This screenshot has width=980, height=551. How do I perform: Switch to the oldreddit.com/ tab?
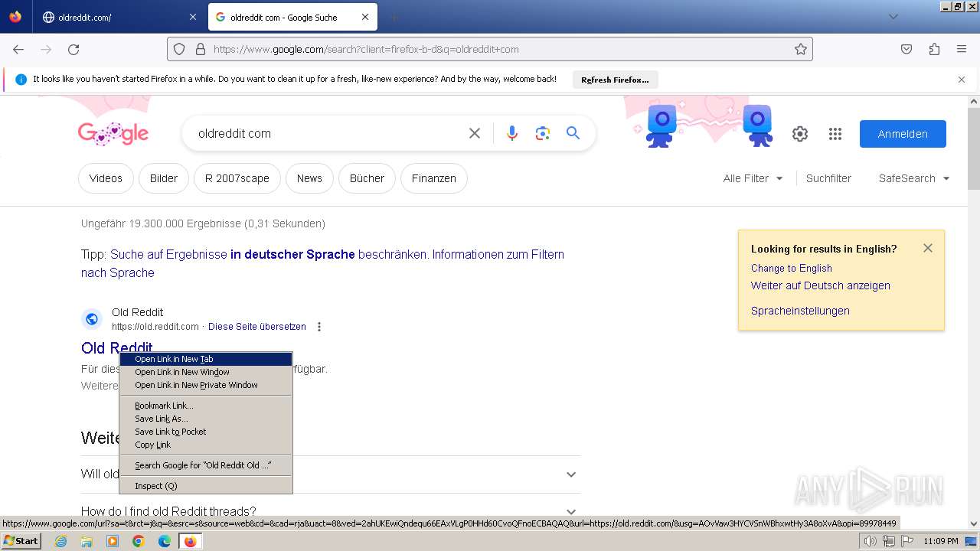pos(119,17)
